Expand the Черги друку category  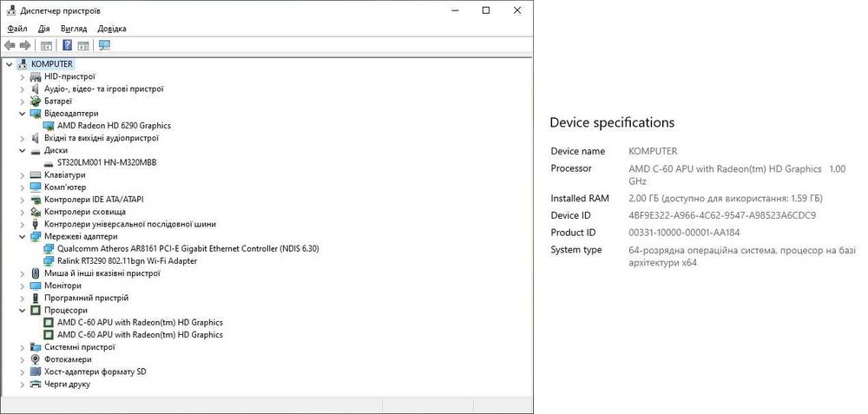[23, 384]
